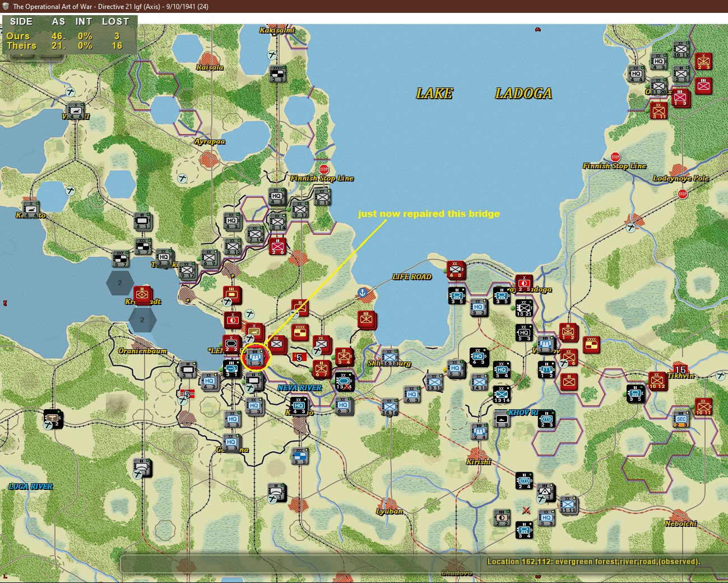Viewport: 728px width, 583px height.
Task: Select the SEC security unit 2-3
Action: point(681,420)
